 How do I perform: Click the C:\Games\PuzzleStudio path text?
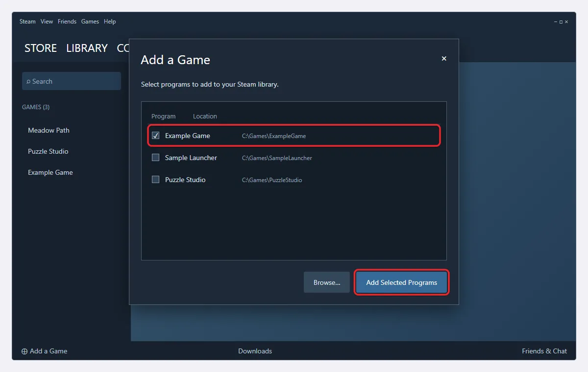(272, 180)
